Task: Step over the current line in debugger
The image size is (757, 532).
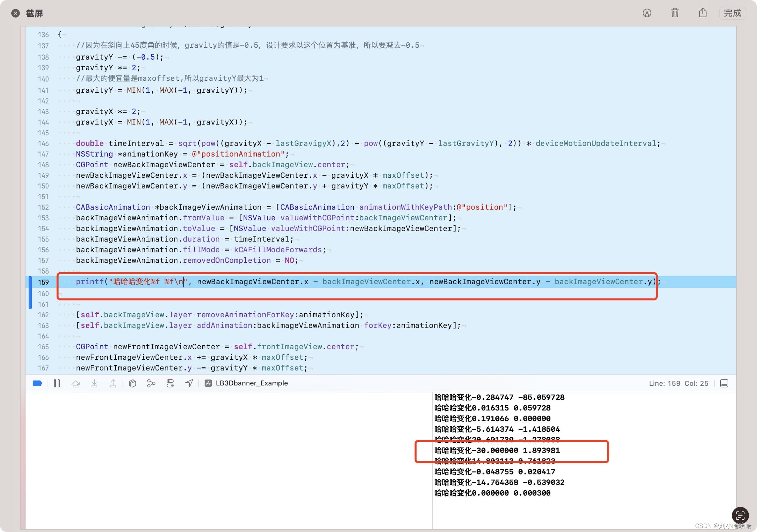Action: coord(76,383)
